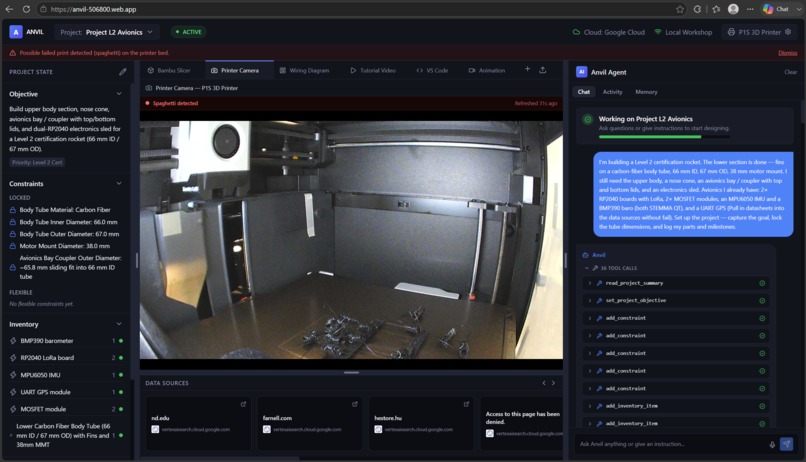Open the Project L2 Avionics dropdown
The width and height of the screenshot is (806, 462).
tap(107, 32)
